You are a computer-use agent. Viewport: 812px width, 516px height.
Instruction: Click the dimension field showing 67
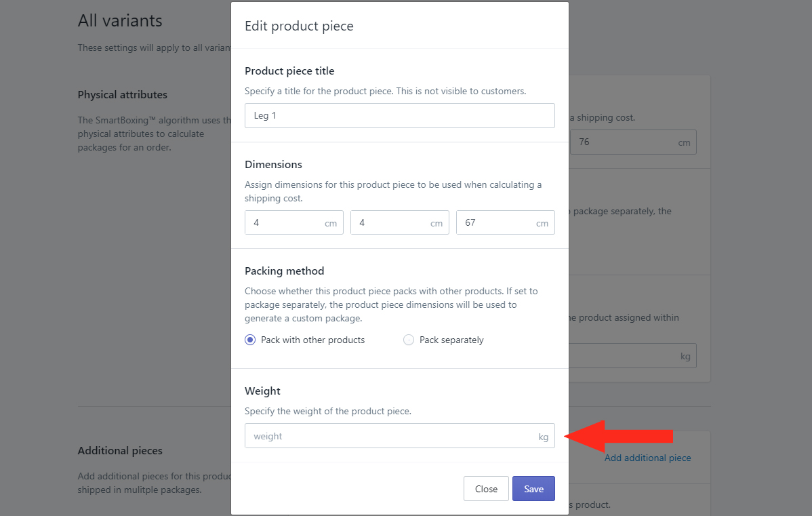[x=505, y=222]
